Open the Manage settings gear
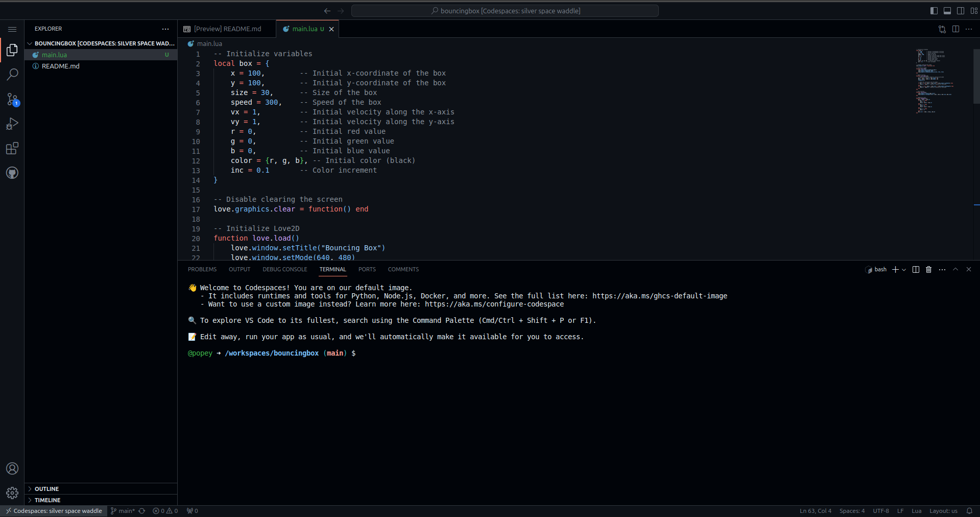This screenshot has height=517, width=980. pos(12,493)
